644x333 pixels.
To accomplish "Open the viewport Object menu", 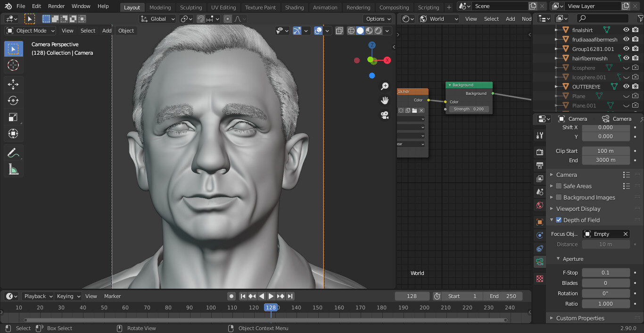I will 126,31.
